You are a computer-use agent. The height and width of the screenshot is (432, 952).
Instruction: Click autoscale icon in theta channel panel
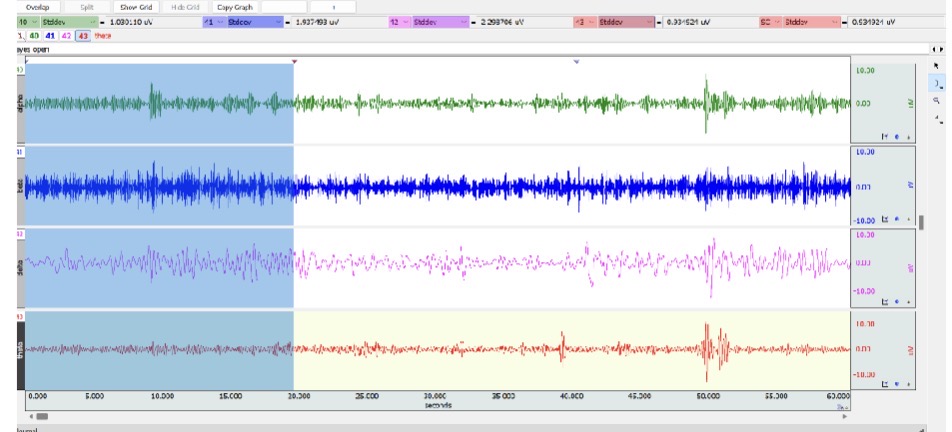pos(885,382)
